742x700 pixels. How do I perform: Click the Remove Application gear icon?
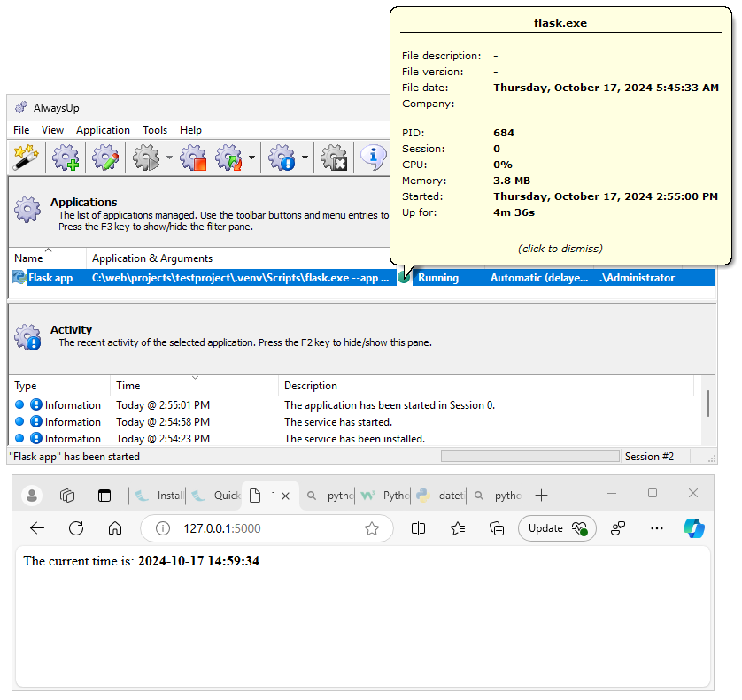[333, 158]
